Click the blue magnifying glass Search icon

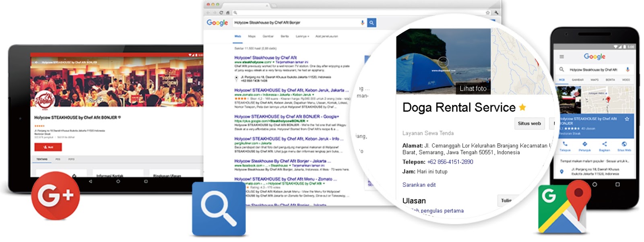[x=219, y=209]
